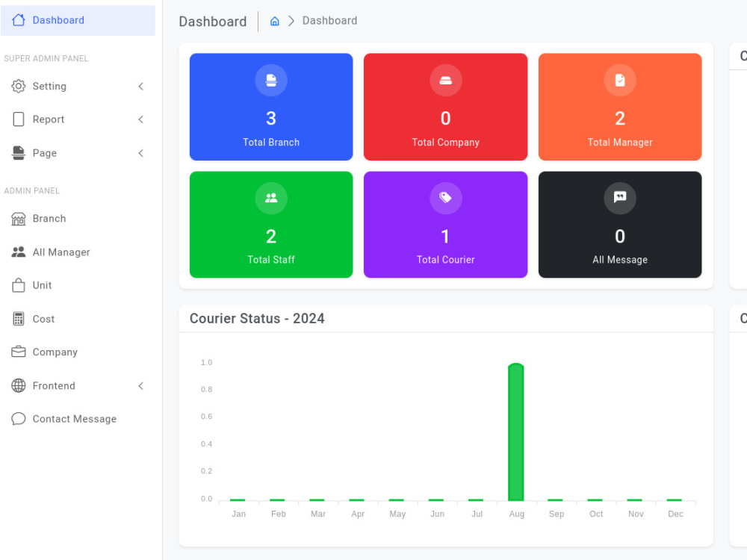Click the Total Courier tag icon
This screenshot has height=560, width=747.
(445, 198)
